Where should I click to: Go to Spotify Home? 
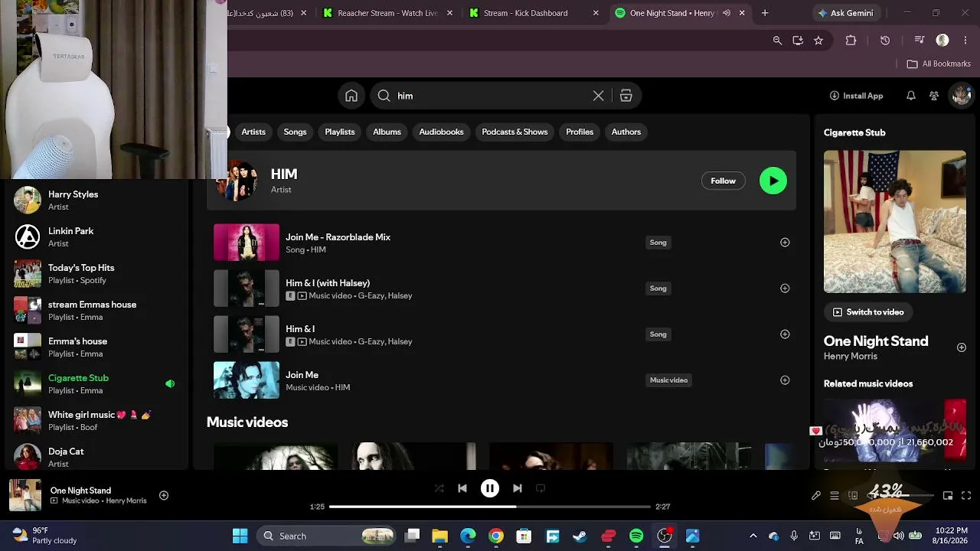351,96
